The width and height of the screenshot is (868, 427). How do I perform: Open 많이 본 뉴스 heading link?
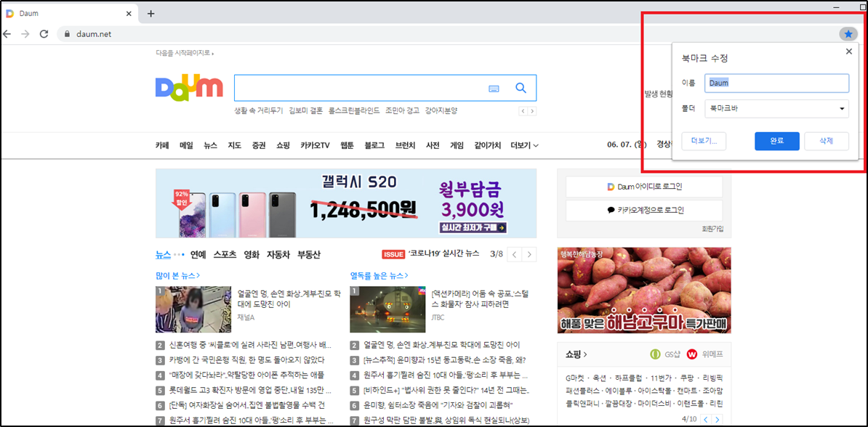pyautogui.click(x=177, y=275)
